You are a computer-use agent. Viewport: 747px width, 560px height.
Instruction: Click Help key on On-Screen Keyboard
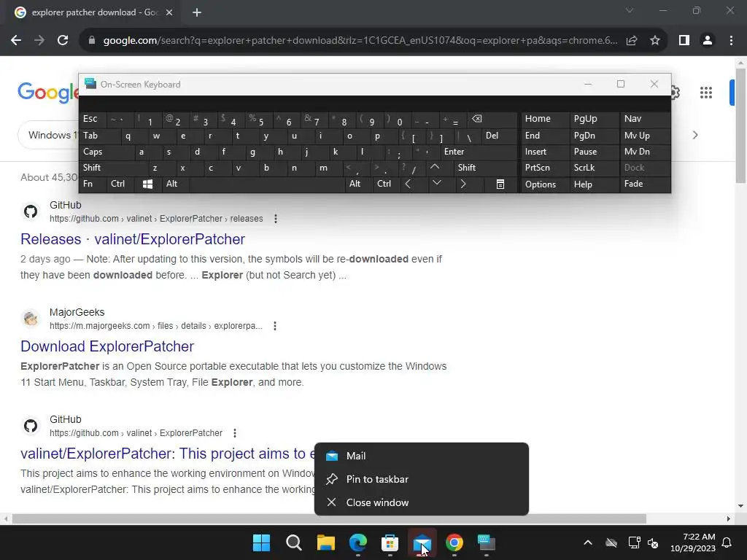[x=594, y=184]
